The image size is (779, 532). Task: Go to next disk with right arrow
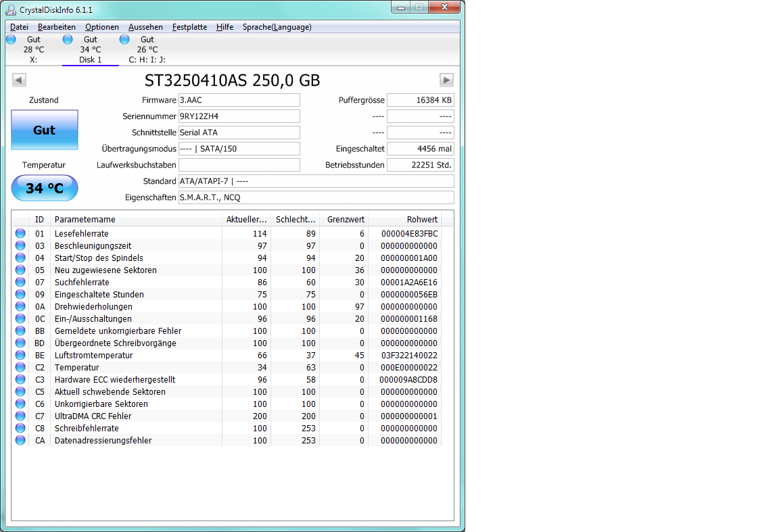(446, 80)
